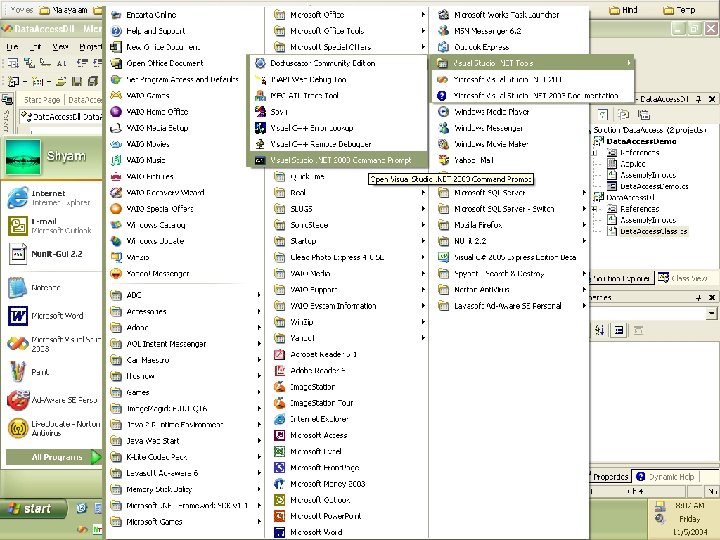Select DataAccessDemo project in Solution Explorer

[641, 141]
